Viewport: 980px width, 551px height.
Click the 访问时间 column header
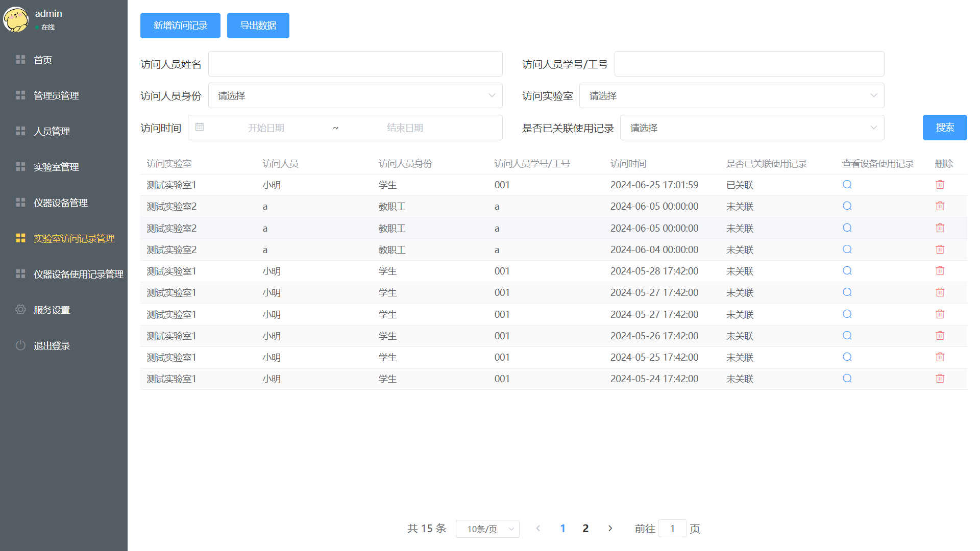click(628, 164)
